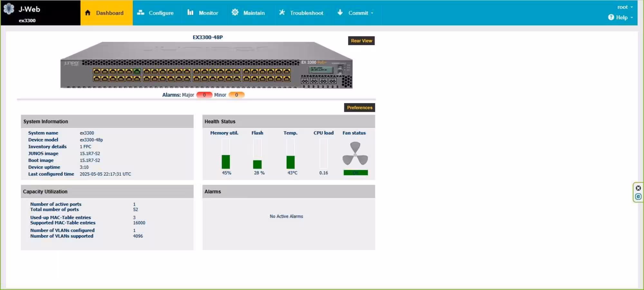Click the '45%' memory utilization value
The height and width of the screenshot is (290, 644).
(226, 173)
